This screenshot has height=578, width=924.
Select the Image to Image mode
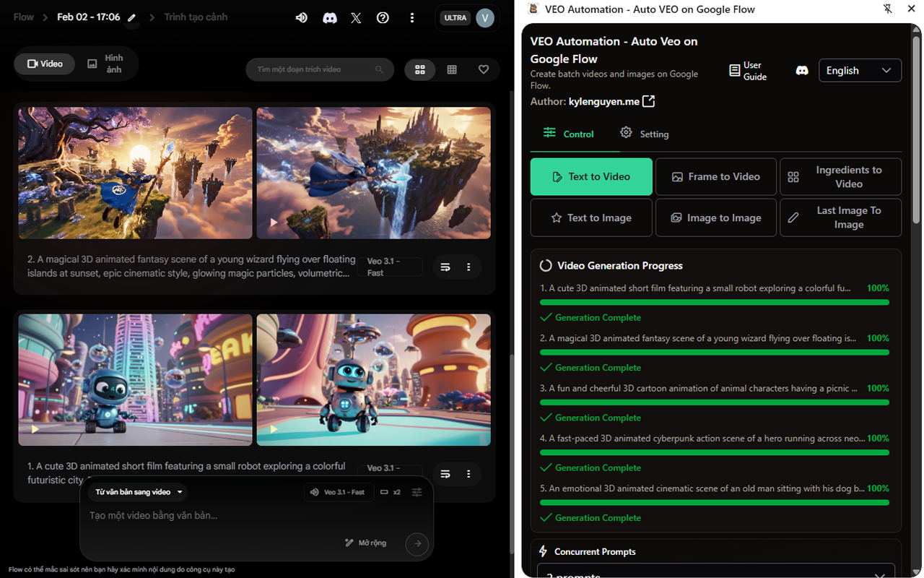pyautogui.click(x=716, y=217)
